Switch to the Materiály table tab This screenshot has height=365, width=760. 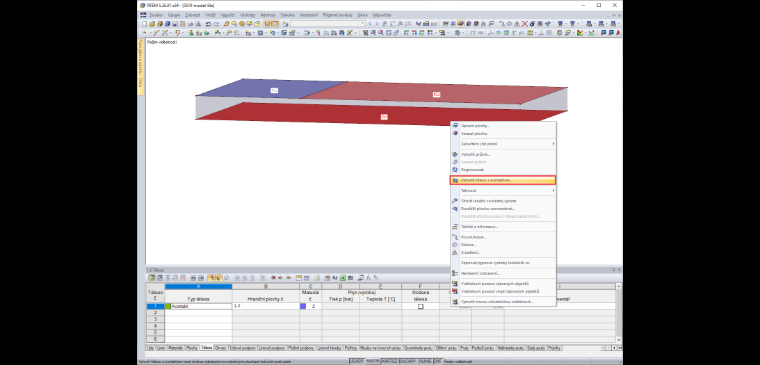[175, 348]
